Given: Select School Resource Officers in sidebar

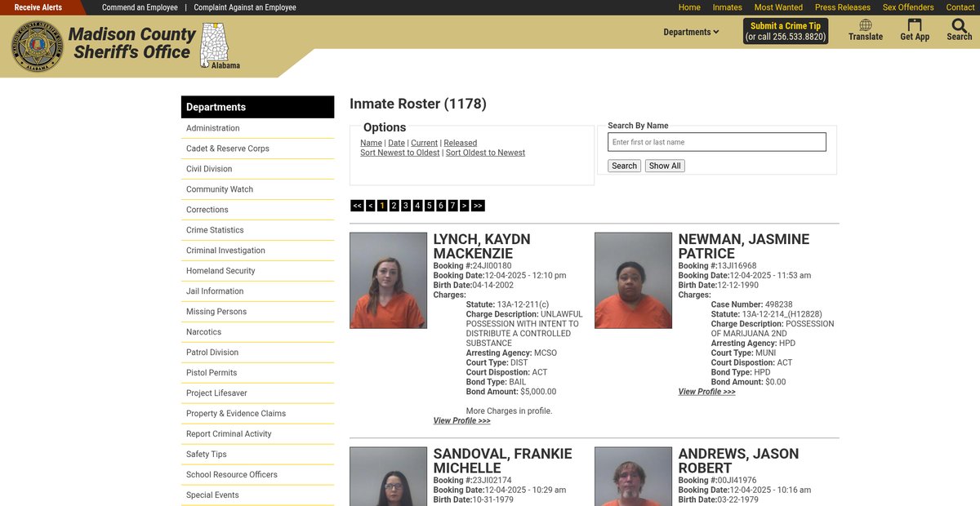Looking at the screenshot, I should [257, 475].
